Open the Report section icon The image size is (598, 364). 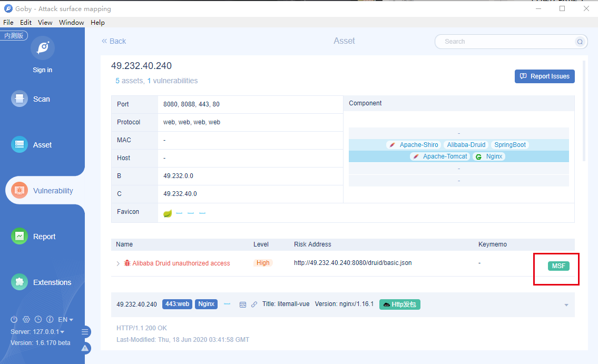(19, 237)
